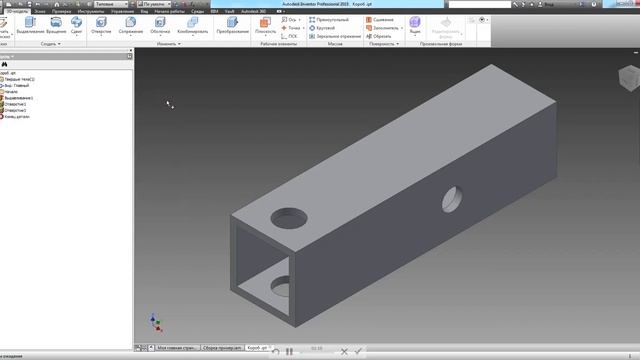Click the ПСК (UCS) tool

click(289, 36)
